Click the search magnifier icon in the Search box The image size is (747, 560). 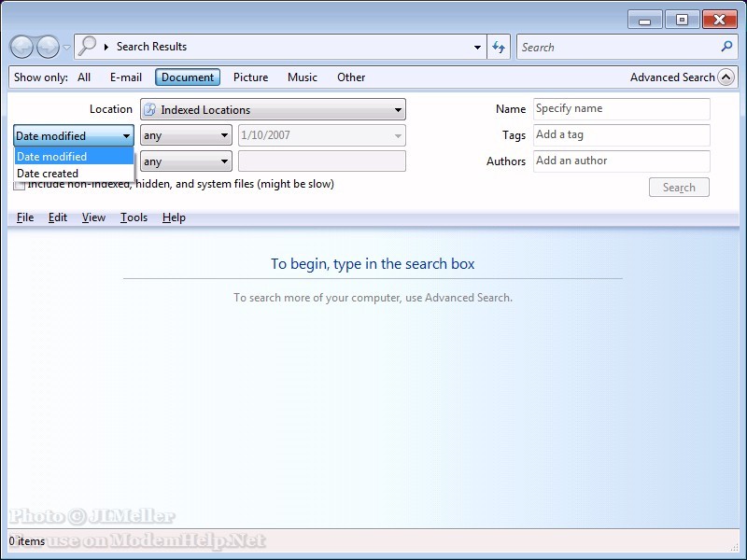point(726,47)
